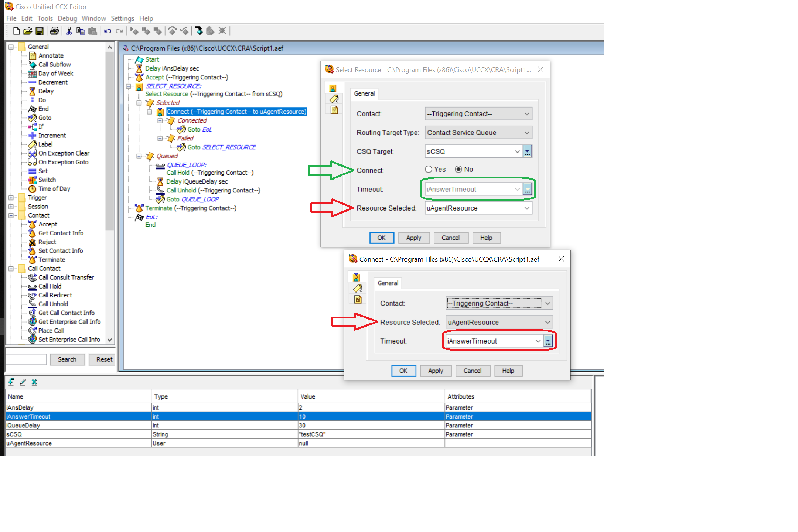The height and width of the screenshot is (532, 798).
Task: Click General tab in Connect dialog
Action: (x=388, y=283)
